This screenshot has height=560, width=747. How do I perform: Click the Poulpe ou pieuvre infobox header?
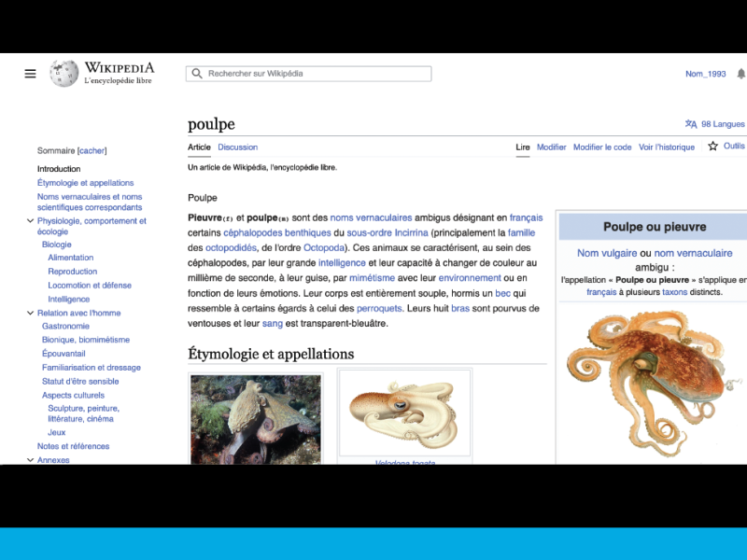pyautogui.click(x=655, y=227)
